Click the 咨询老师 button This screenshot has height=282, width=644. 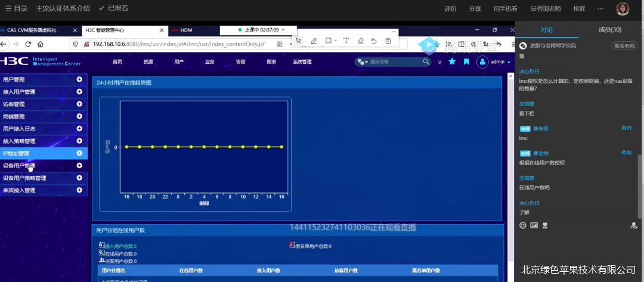coord(546,8)
